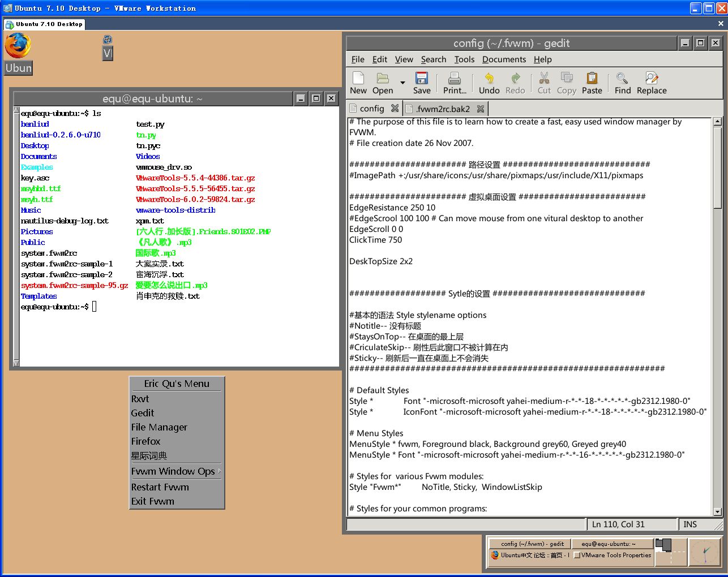Click the 'Eric Qu's Menu' title

(x=177, y=384)
